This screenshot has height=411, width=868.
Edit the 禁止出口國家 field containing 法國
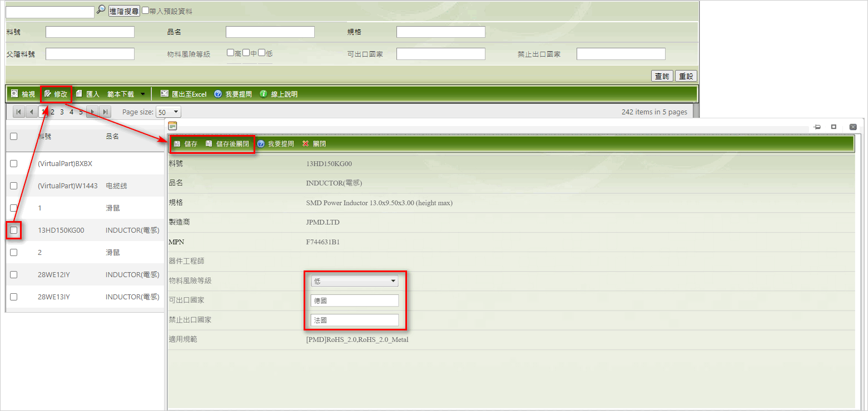click(x=355, y=320)
